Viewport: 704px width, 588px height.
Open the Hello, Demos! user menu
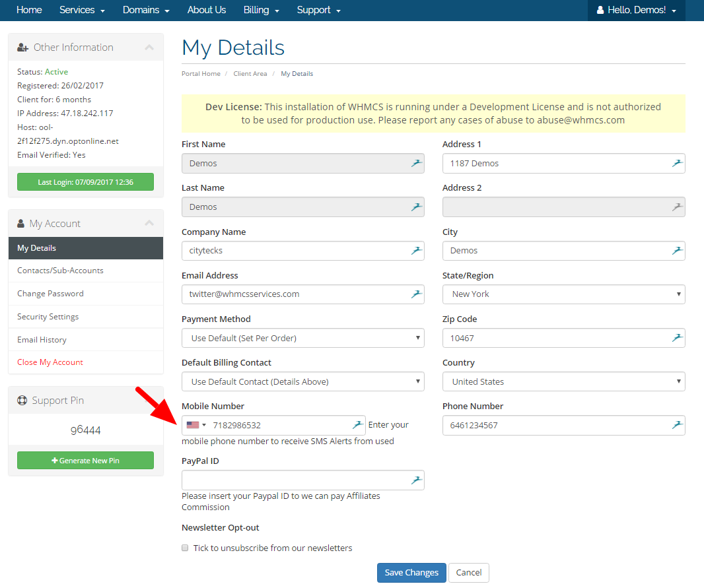636,10
